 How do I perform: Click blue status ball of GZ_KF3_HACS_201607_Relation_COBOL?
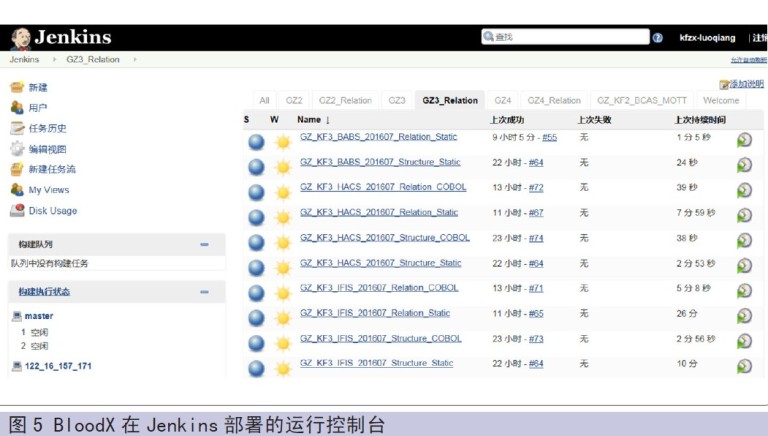tap(256, 193)
